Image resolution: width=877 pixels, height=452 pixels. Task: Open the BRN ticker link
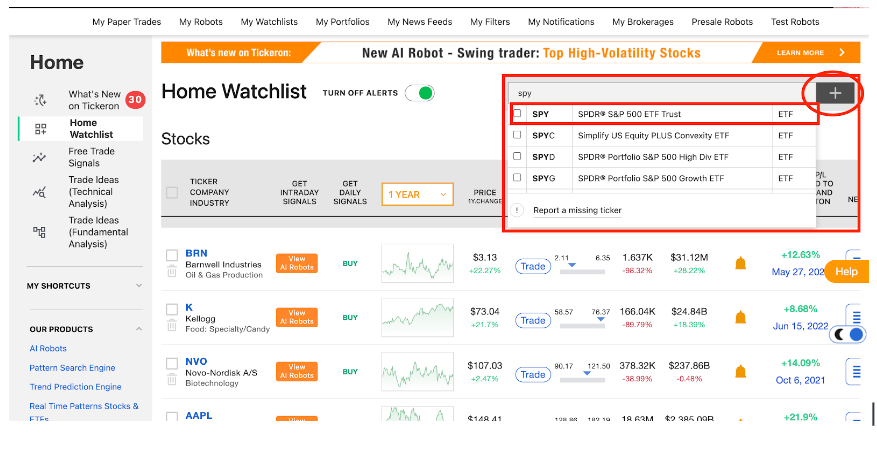196,253
